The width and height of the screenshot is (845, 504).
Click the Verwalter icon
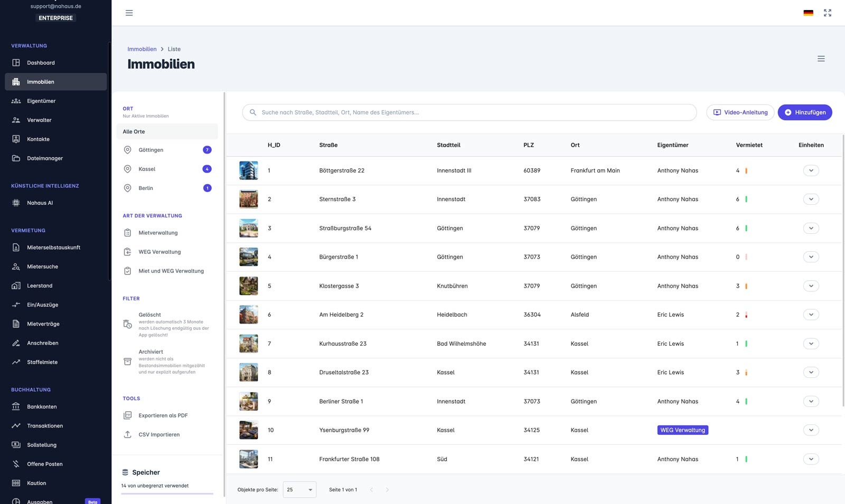[x=16, y=120]
